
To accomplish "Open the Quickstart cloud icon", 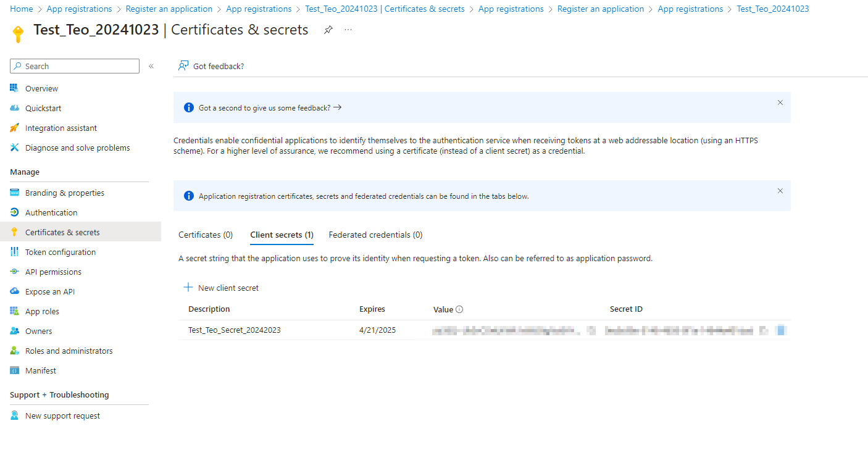I will point(14,108).
